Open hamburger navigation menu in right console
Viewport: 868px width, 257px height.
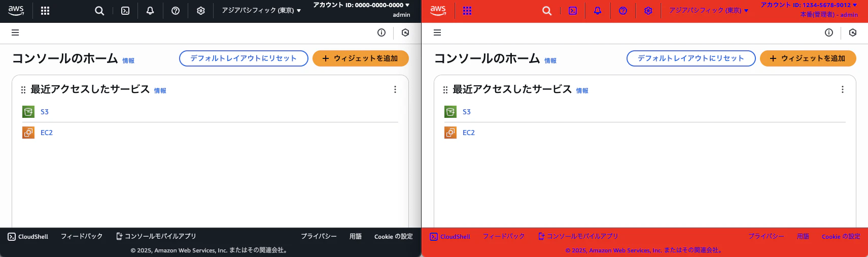pos(437,33)
